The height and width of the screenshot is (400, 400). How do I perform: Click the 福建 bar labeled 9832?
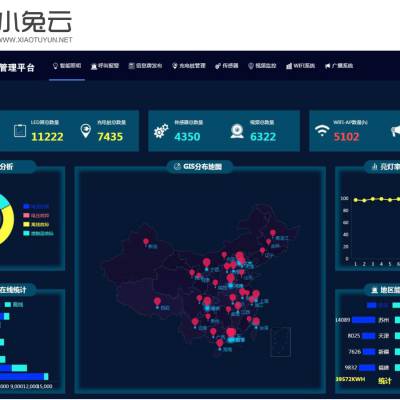tap(367, 368)
